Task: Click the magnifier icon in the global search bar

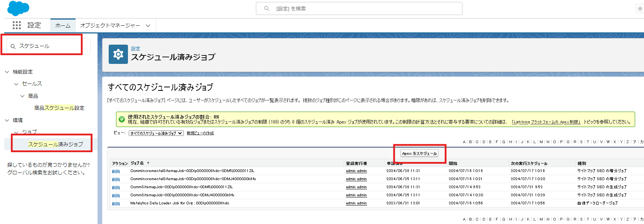Action: pos(266,8)
